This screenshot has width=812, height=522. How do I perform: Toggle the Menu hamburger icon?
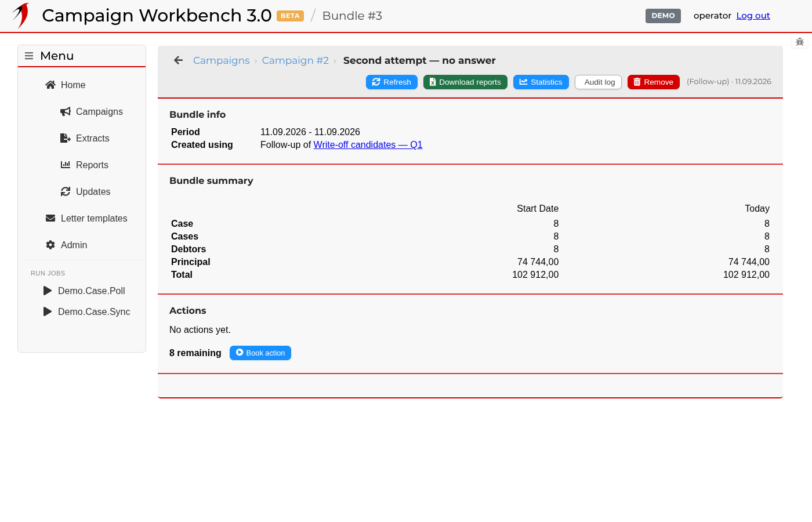coord(29,56)
